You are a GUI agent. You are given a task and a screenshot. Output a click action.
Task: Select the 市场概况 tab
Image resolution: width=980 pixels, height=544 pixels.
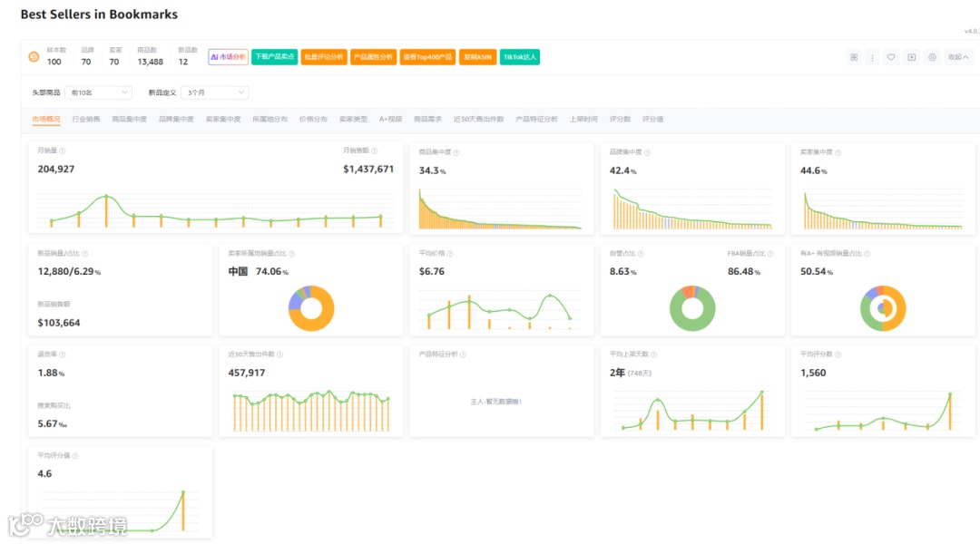coord(46,119)
